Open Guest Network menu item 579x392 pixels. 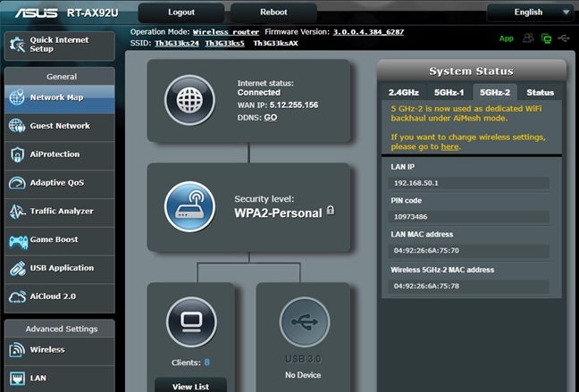click(x=60, y=126)
